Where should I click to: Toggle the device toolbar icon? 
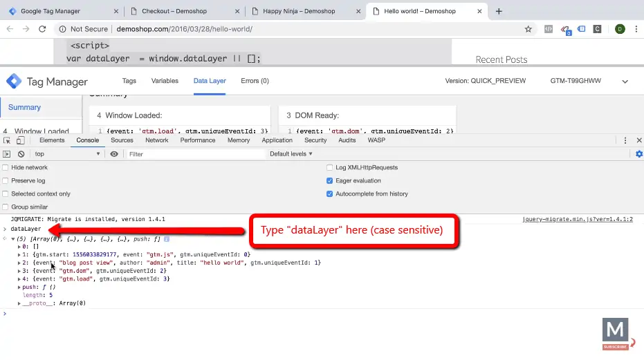(20, 140)
